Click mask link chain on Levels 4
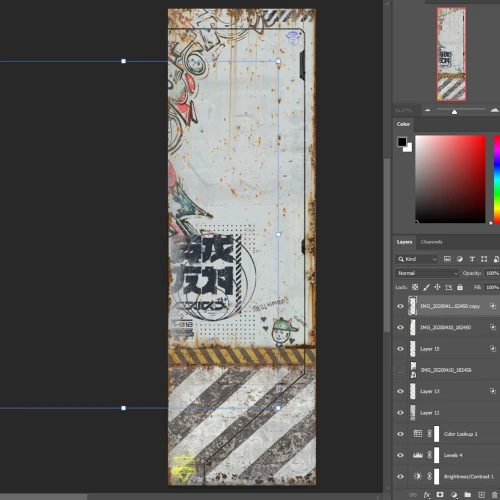Image resolution: width=500 pixels, height=500 pixels. click(430, 455)
